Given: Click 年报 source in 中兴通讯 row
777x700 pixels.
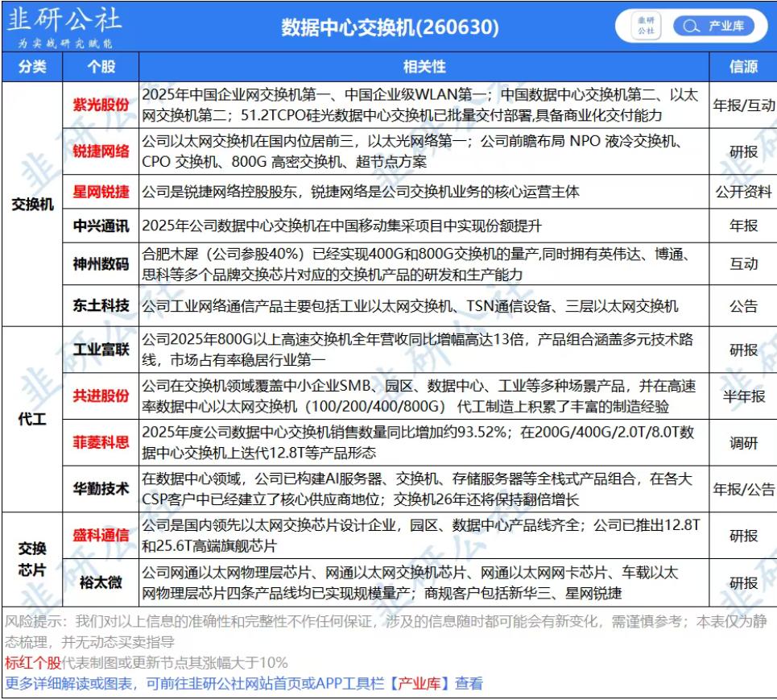Looking at the screenshot, I should click(743, 226).
